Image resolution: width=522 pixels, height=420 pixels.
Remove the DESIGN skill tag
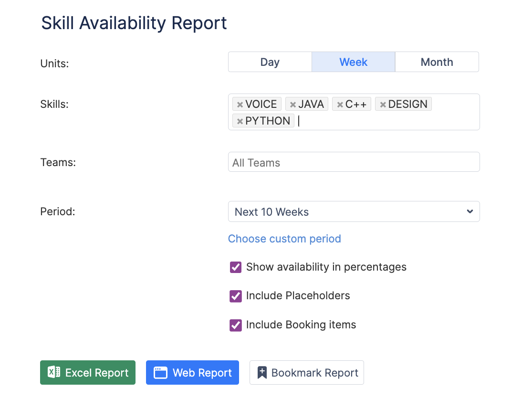click(x=383, y=105)
